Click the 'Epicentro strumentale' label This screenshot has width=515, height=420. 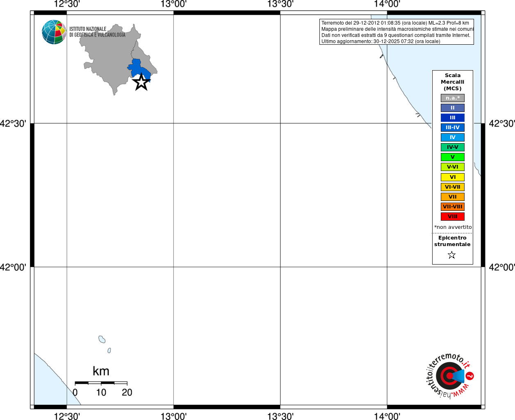point(452,241)
